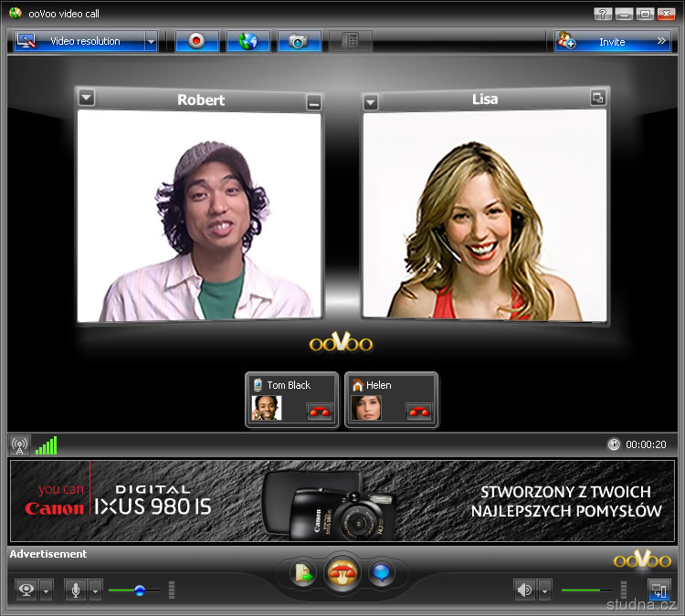Image resolution: width=685 pixels, height=616 pixels.
Task: Open the speaker options dropdown arrow
Action: click(x=544, y=590)
